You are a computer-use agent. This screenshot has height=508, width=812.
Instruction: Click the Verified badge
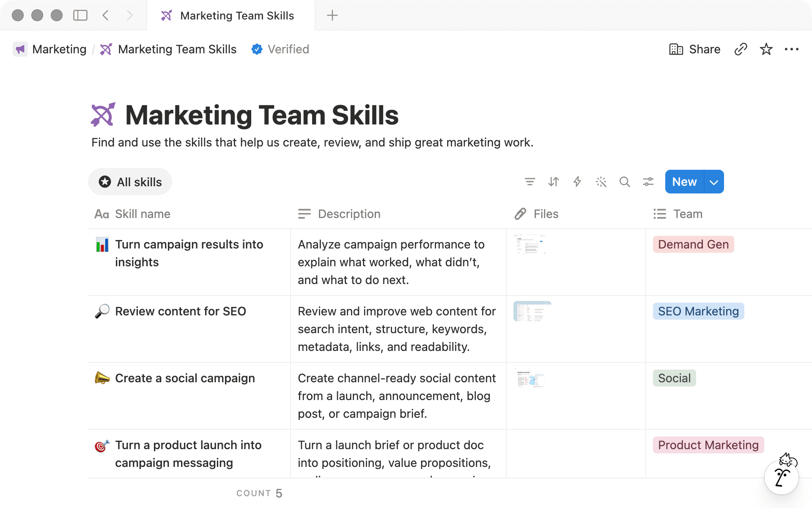[x=280, y=49]
